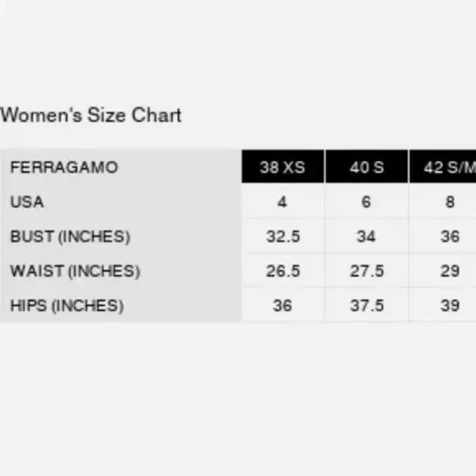The height and width of the screenshot is (476, 476).
Task: Click the HIPS (INCHES) row label
Action: 66,305
